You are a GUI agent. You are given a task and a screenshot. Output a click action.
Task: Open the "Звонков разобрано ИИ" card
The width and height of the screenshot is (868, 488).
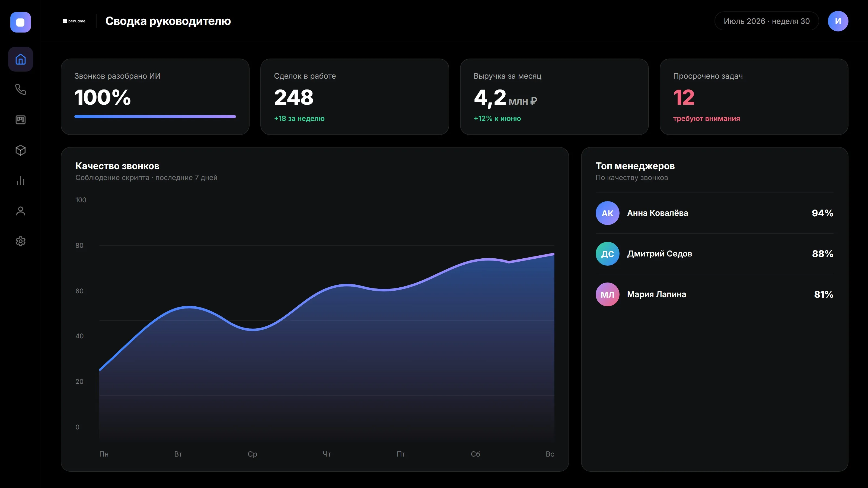click(155, 97)
